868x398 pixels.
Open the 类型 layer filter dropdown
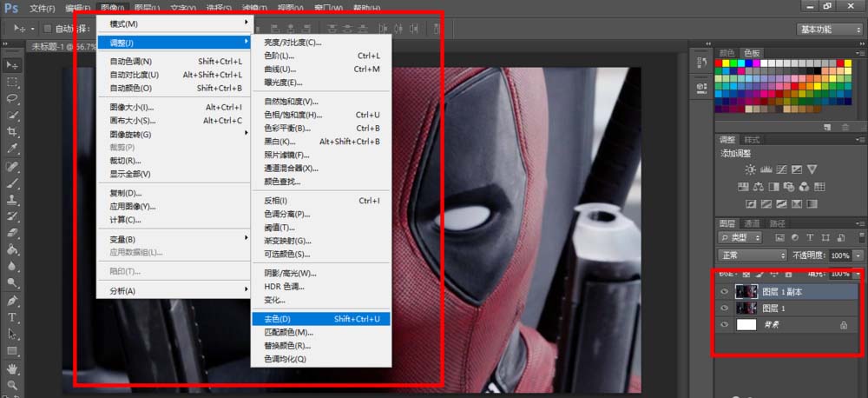(740, 238)
